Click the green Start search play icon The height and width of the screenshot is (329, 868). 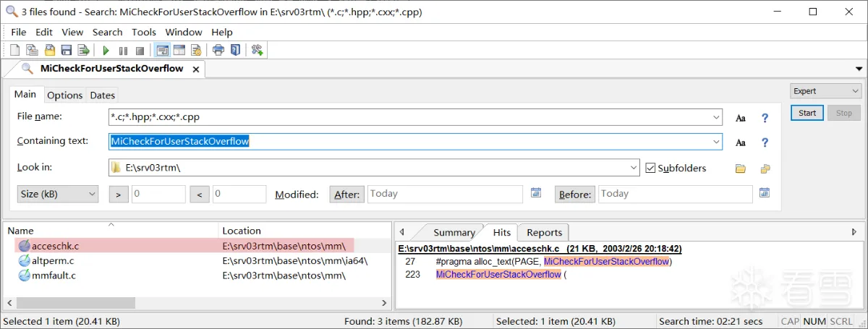[x=106, y=50]
